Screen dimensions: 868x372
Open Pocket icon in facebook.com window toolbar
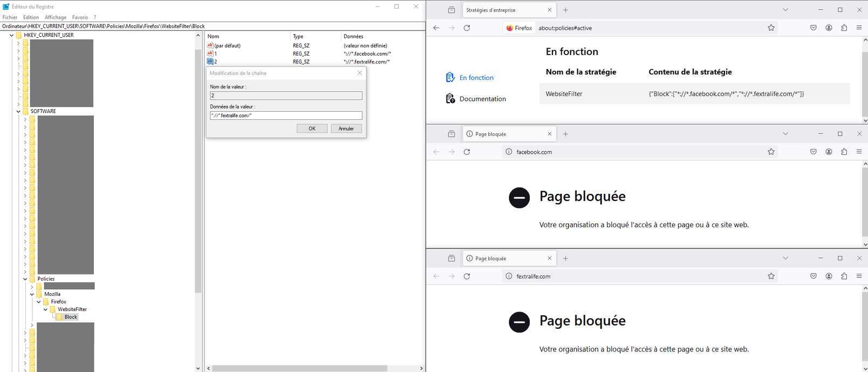click(813, 152)
